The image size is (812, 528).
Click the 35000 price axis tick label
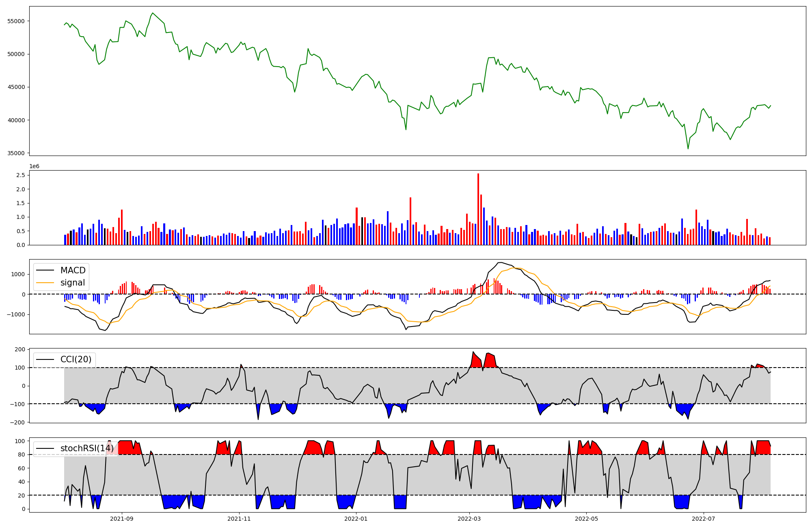point(16,153)
